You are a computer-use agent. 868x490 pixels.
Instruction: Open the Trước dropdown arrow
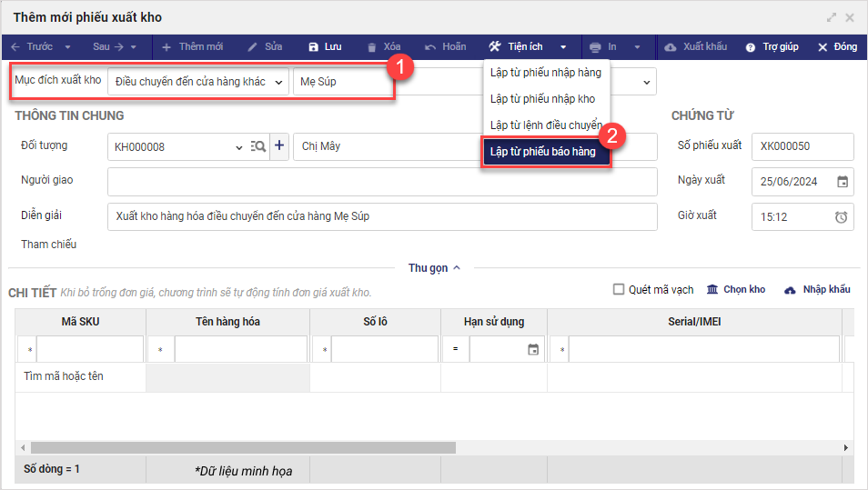(67, 47)
